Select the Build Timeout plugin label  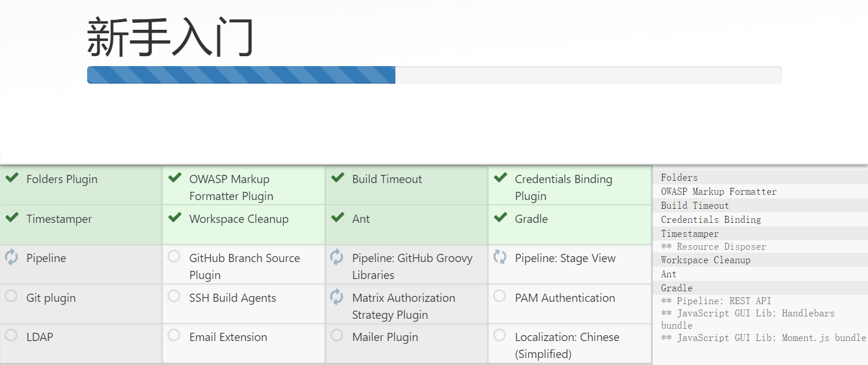(387, 179)
